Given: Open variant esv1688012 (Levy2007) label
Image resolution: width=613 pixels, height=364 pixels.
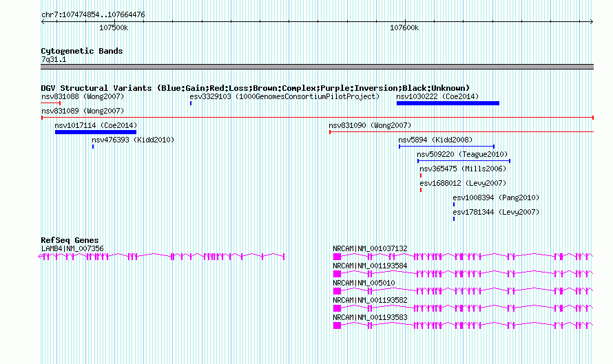Looking at the screenshot, I should (x=463, y=183).
